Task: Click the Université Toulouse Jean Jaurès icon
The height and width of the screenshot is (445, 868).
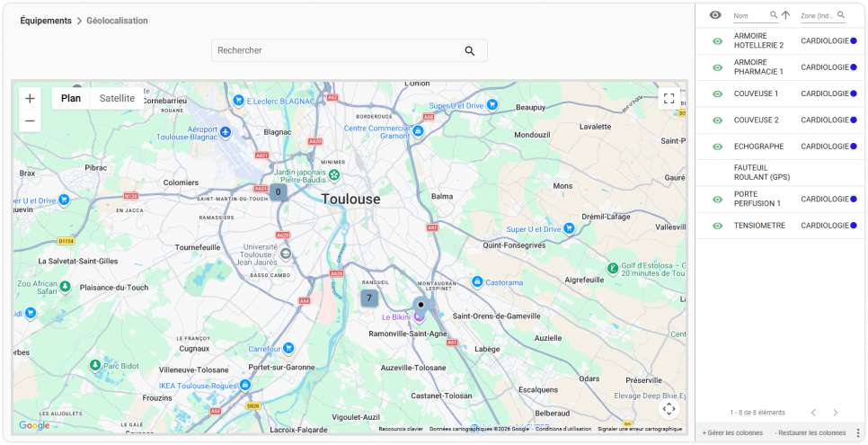Action: (286, 254)
